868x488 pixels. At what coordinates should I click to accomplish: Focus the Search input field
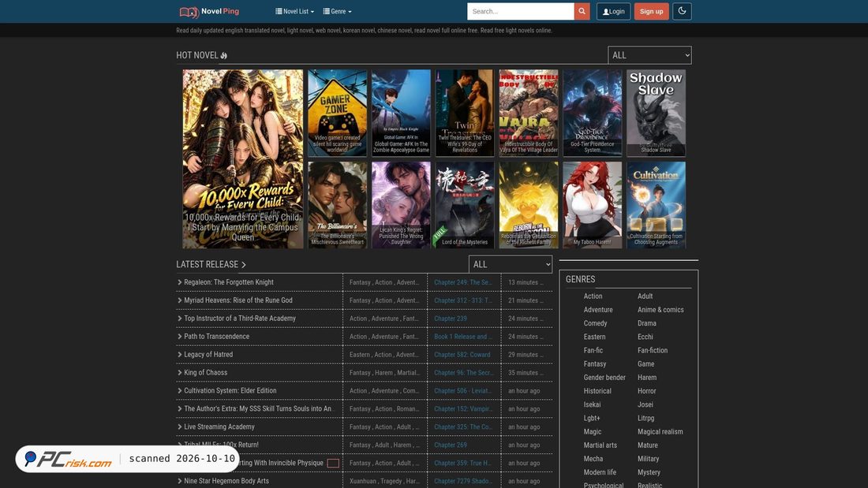pyautogui.click(x=520, y=11)
